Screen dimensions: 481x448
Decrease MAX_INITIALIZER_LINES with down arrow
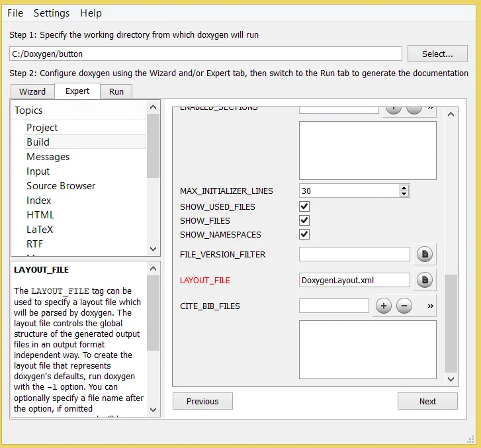tap(404, 194)
